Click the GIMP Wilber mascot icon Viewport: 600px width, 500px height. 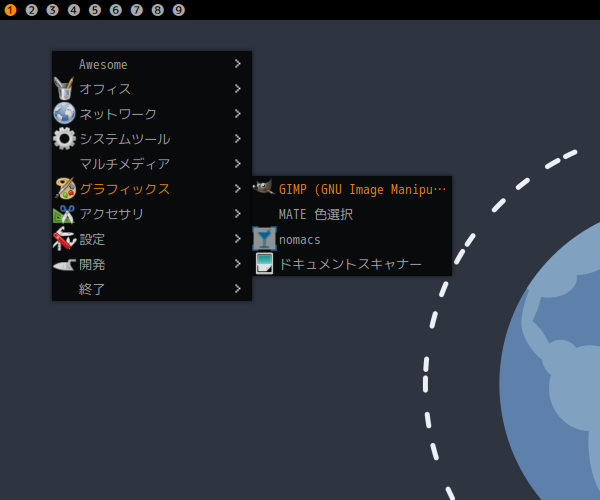(264, 187)
